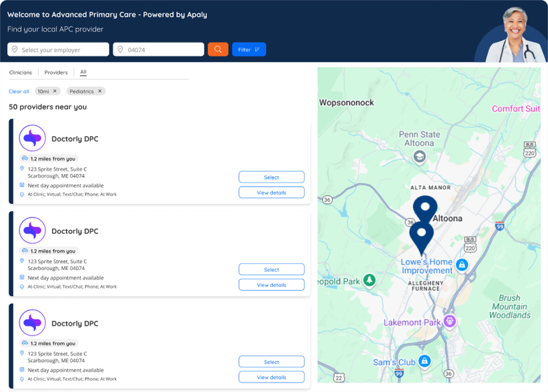The width and height of the screenshot is (548, 392).
Task: Click Penn State Altoona school marker
Action: point(420,157)
